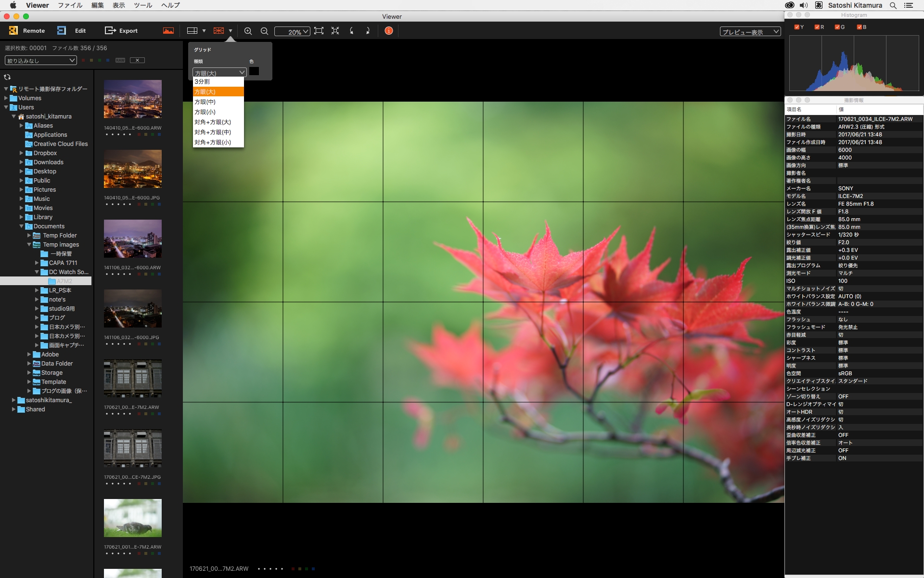924x578 pixels.
Task: Rotate the image right with the rotate icon
Action: click(x=368, y=31)
